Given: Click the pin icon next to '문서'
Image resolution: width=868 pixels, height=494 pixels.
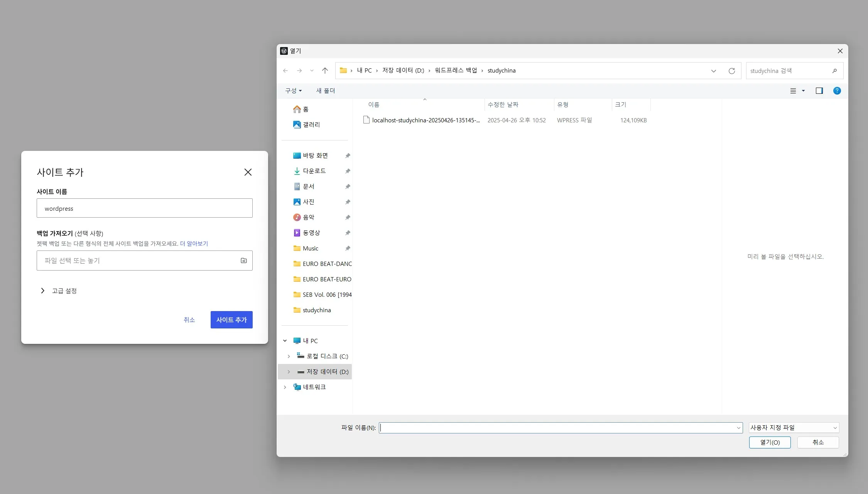Looking at the screenshot, I should tap(348, 186).
